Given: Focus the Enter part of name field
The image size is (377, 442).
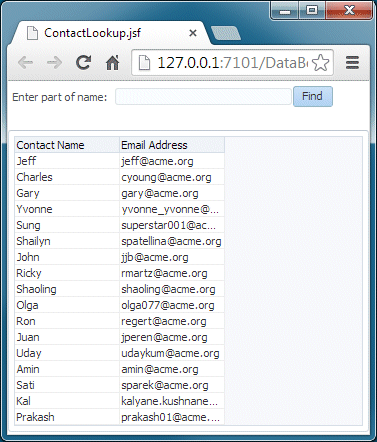Looking at the screenshot, I should (x=203, y=97).
